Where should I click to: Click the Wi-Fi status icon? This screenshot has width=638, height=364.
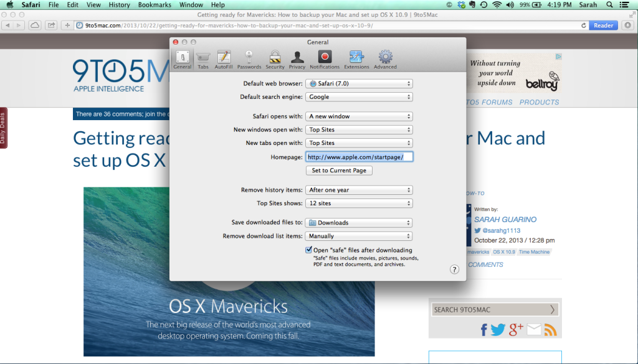point(497,5)
